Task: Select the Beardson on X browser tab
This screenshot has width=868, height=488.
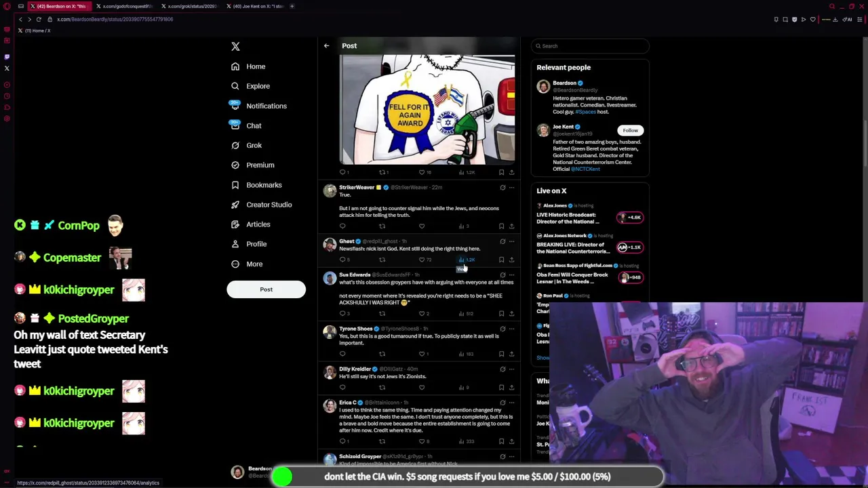Action: [x=60, y=6]
